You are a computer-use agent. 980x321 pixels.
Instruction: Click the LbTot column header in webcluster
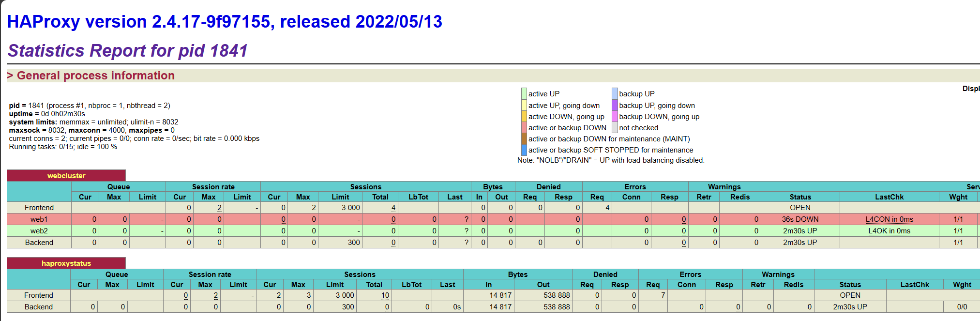click(418, 197)
